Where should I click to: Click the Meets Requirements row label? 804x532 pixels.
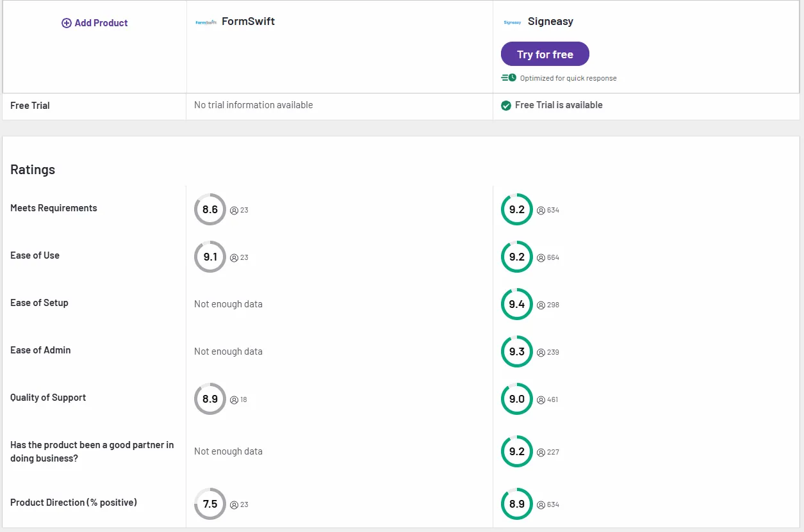[54, 208]
